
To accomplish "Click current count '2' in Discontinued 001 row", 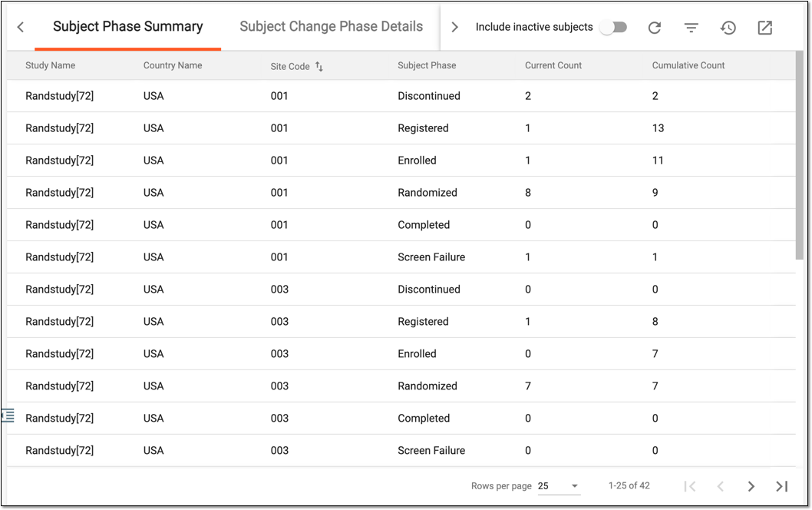I will tap(528, 96).
